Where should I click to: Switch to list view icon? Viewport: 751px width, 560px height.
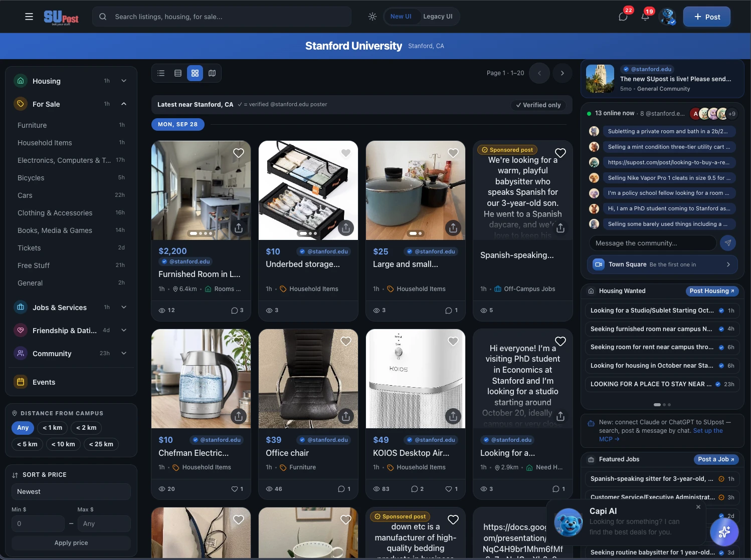point(161,73)
